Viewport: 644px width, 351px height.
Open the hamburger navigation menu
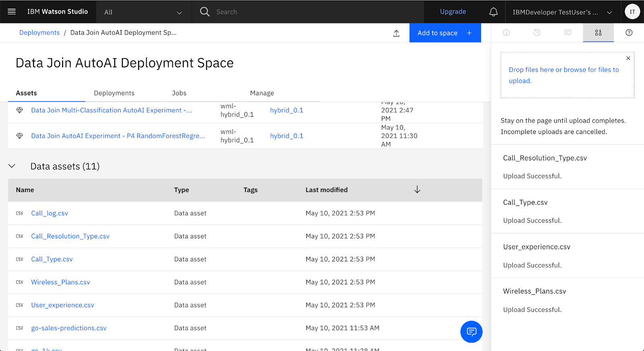(12, 12)
